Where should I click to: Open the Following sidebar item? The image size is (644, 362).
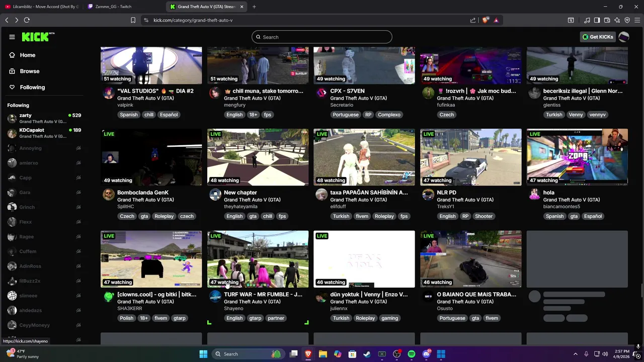click(x=32, y=87)
